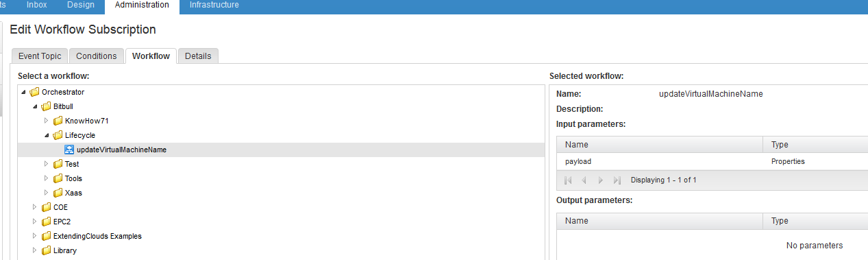Screen dimensions: 868x260
Task: Select the Bitbull folder label
Action: tap(63, 106)
